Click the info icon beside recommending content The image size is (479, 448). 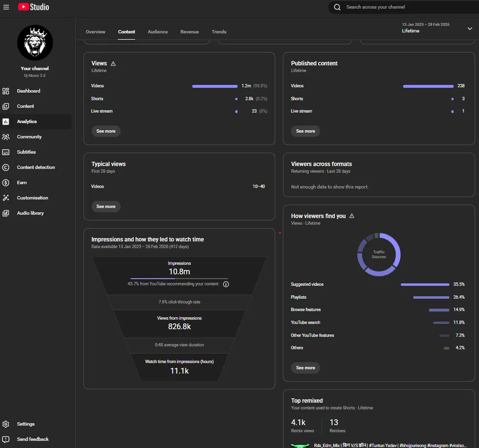226,284
